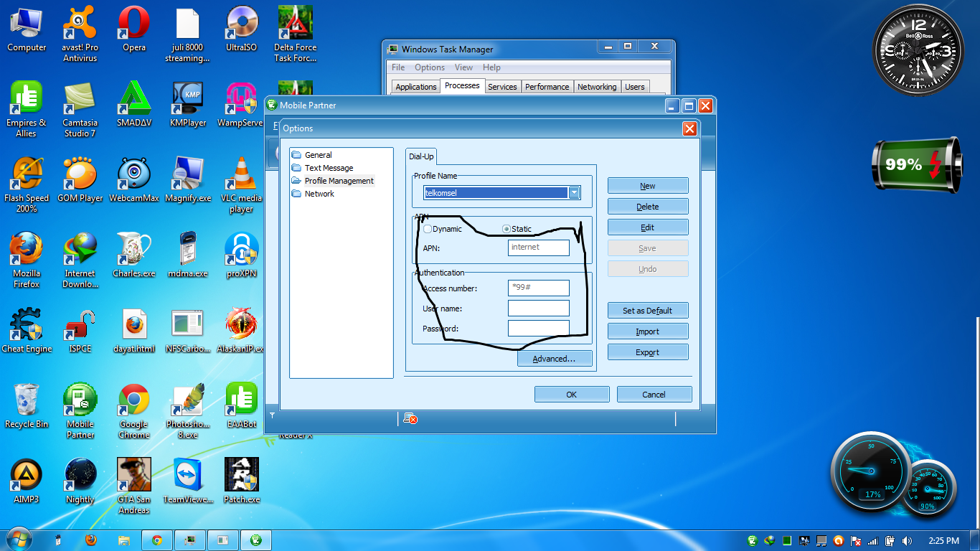Select the Dynamic APN radio button
This screenshot has height=551, width=980.
tap(428, 229)
